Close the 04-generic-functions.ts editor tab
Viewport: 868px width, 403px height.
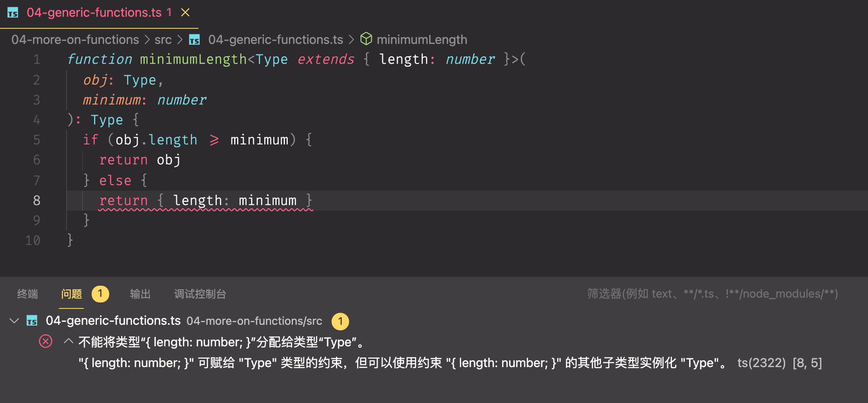click(x=185, y=12)
